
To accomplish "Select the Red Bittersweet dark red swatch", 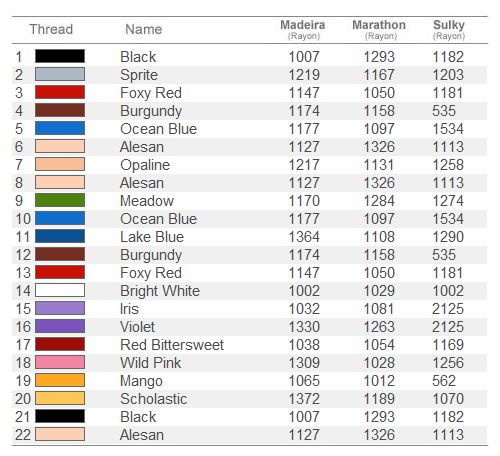I will pyautogui.click(x=60, y=344).
